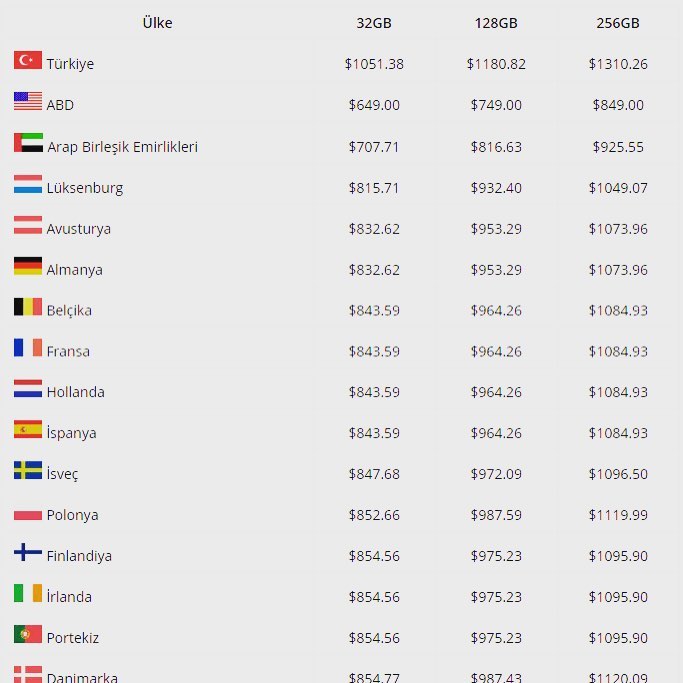
Task: Click the Turkish flag icon
Action: pyautogui.click(x=28, y=60)
